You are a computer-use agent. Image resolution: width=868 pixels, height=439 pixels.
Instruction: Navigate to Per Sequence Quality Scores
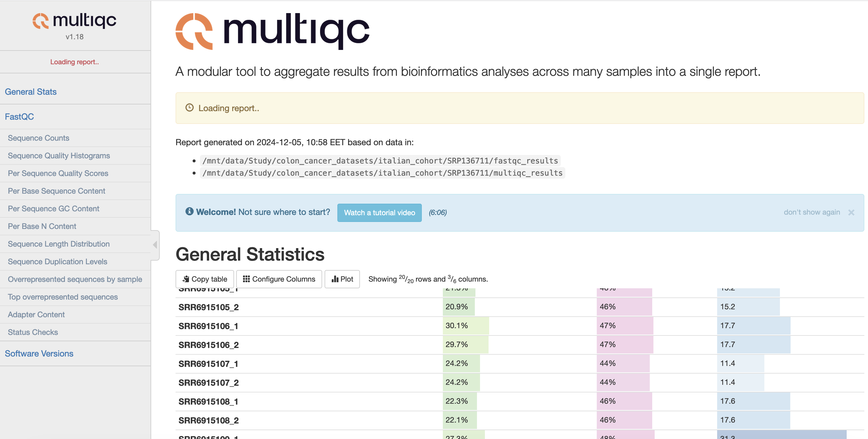(58, 174)
